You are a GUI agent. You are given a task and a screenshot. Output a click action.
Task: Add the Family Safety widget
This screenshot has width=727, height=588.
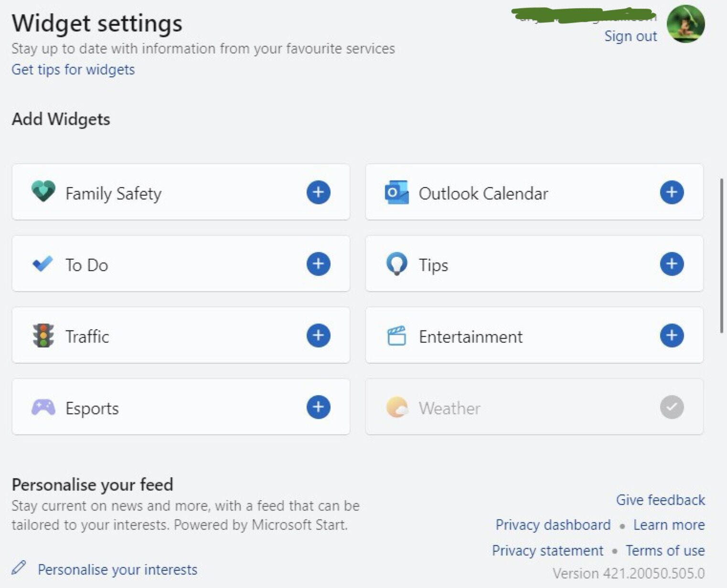[x=318, y=192]
